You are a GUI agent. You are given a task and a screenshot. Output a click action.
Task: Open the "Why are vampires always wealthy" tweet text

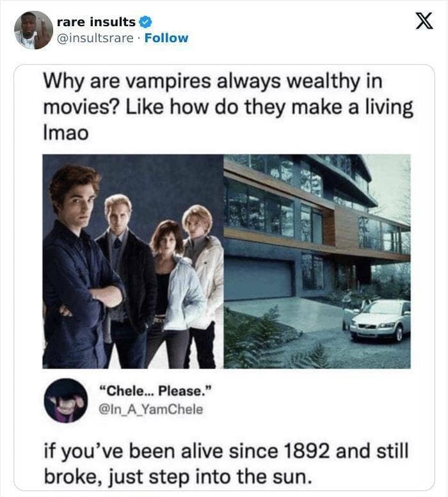coord(228,107)
